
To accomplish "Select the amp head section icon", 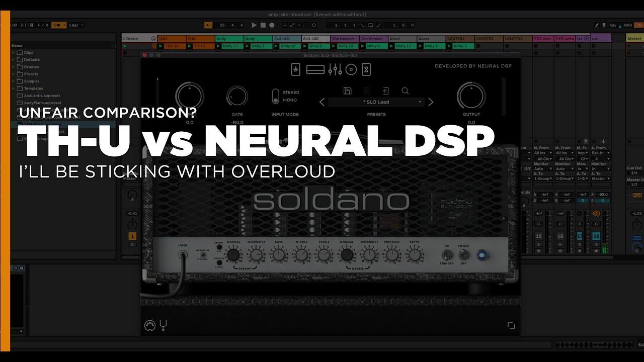I will click(315, 70).
